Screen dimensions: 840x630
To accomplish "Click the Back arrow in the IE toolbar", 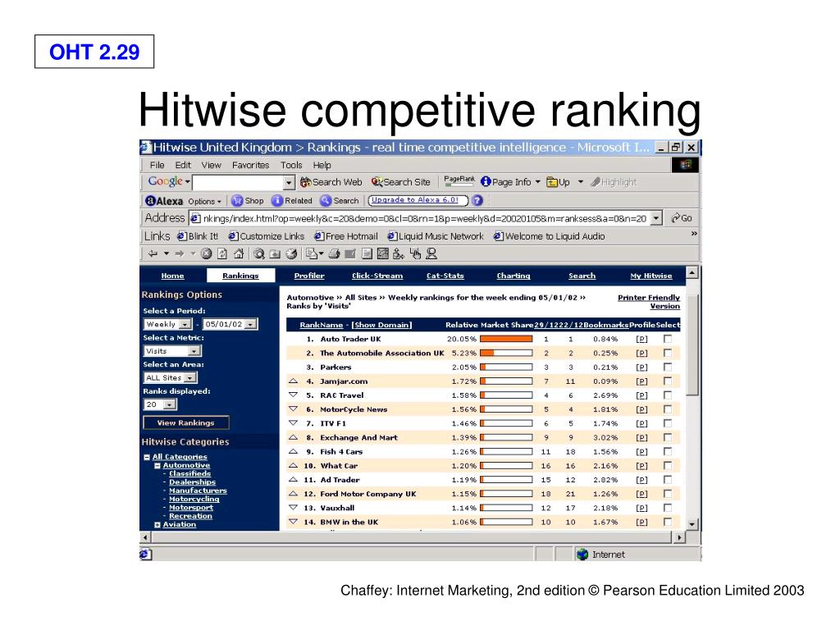I will pyautogui.click(x=153, y=253).
